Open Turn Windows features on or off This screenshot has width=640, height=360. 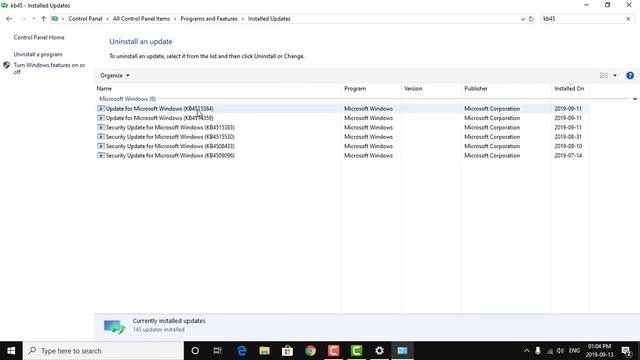[49, 68]
